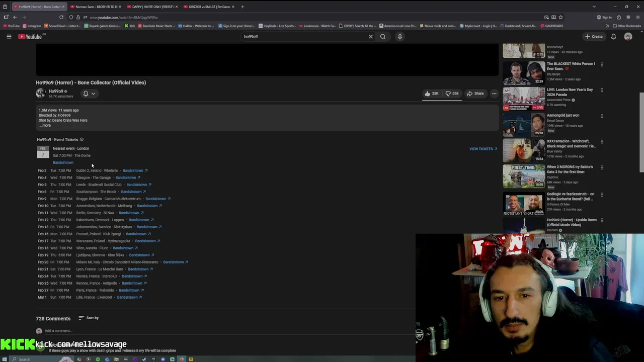Expand description with ...more
The image size is (644, 362).
[x=45, y=125]
